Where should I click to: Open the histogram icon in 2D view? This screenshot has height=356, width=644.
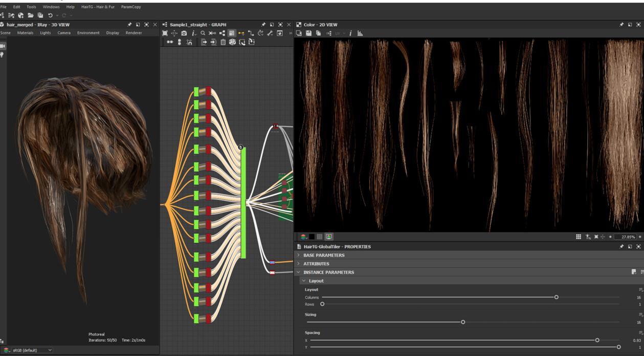[360, 33]
